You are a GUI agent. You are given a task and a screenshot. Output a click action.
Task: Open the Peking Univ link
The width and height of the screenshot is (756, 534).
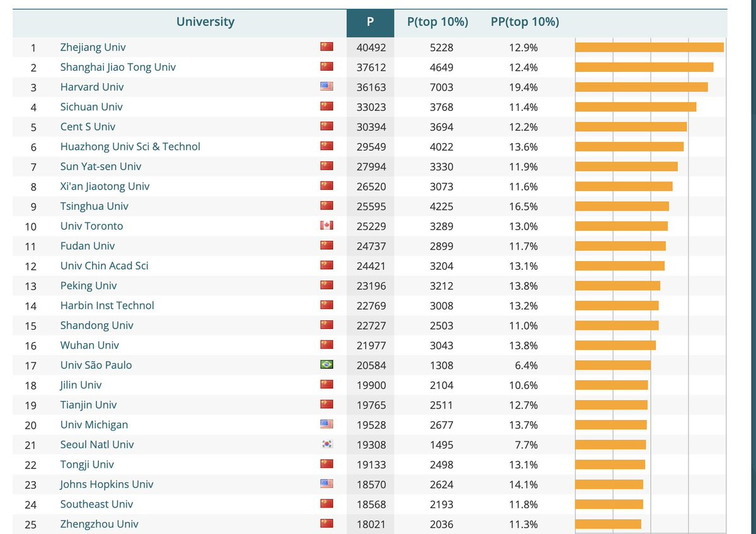click(89, 286)
